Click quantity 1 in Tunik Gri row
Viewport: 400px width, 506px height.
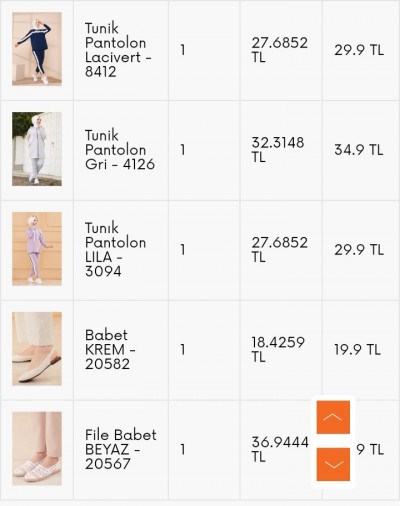[183, 150]
